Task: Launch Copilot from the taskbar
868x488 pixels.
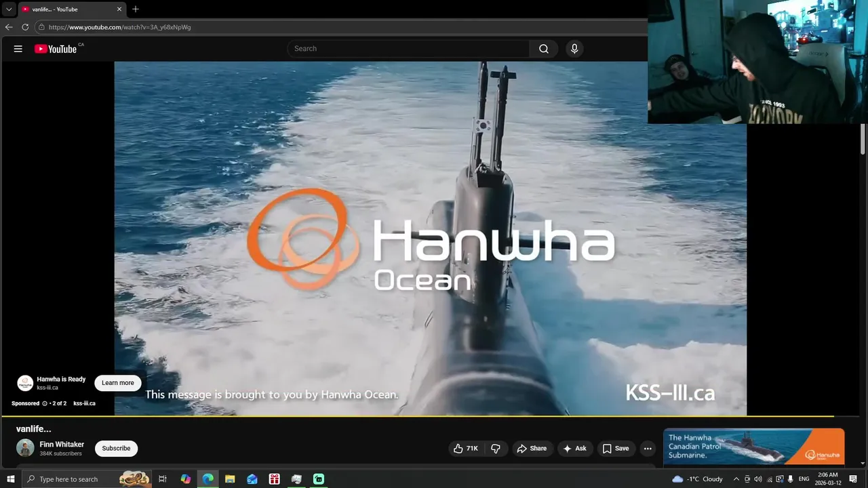Action: pos(186,479)
